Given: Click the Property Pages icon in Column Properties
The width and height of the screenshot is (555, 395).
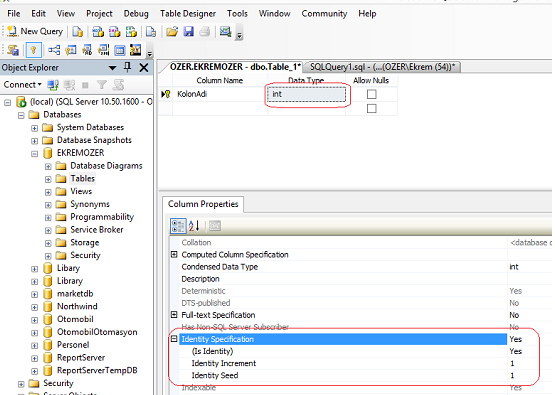Looking at the screenshot, I should tap(214, 226).
